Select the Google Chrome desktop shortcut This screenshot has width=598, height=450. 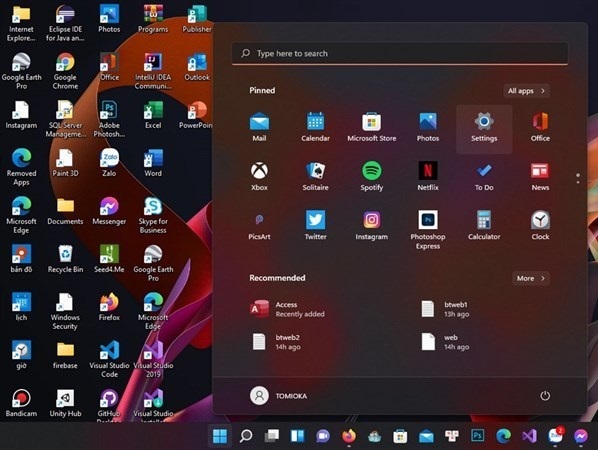(65, 71)
